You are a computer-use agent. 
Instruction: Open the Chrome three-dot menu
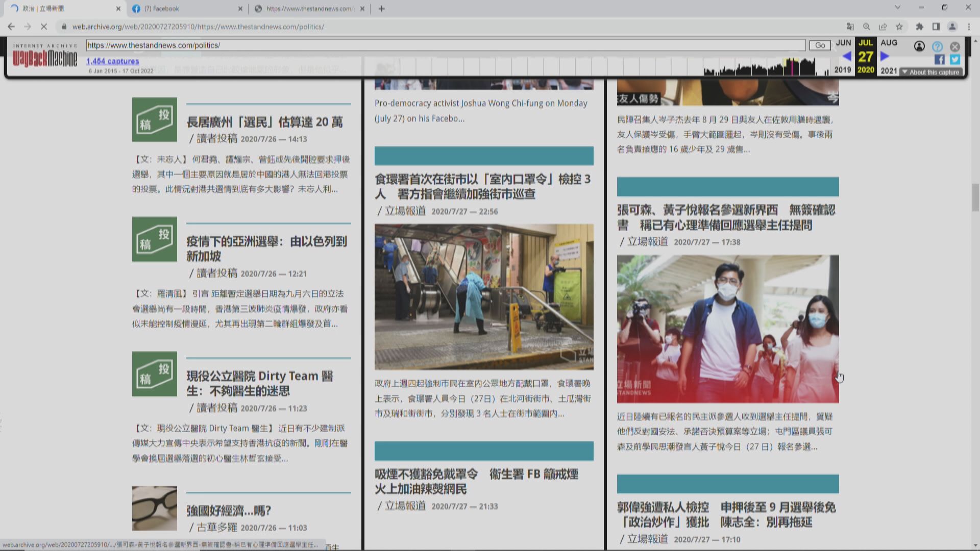click(969, 27)
